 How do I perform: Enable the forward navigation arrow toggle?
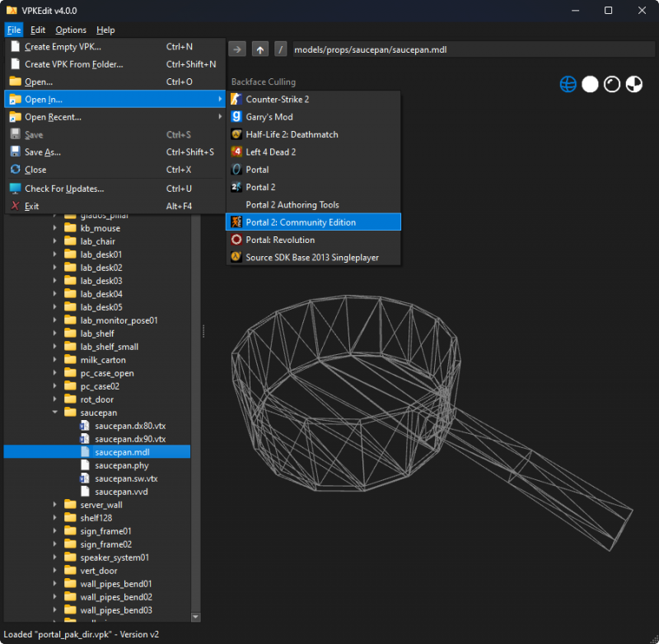tap(237, 49)
